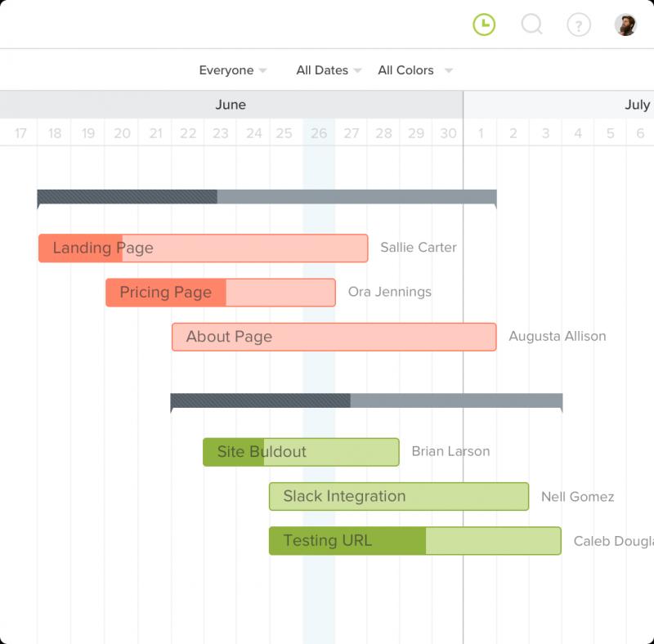Click assignee name Augusta Allison

point(558,336)
